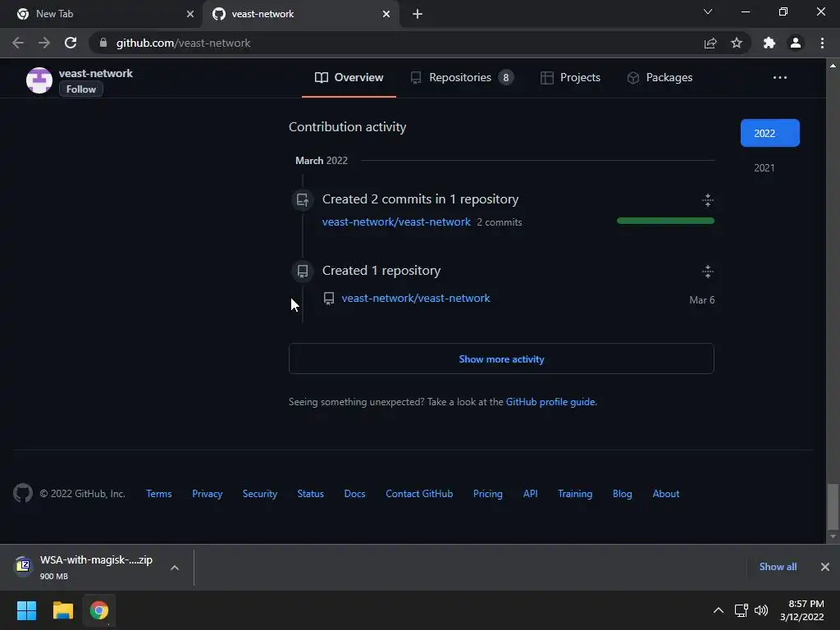
Task: Close the veast-network tab
Action: point(386,14)
